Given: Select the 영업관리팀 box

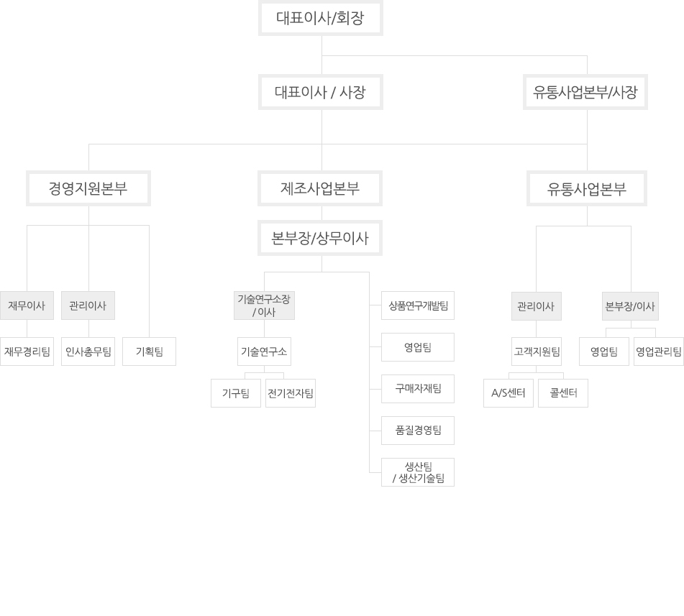Looking at the screenshot, I should (x=659, y=351).
